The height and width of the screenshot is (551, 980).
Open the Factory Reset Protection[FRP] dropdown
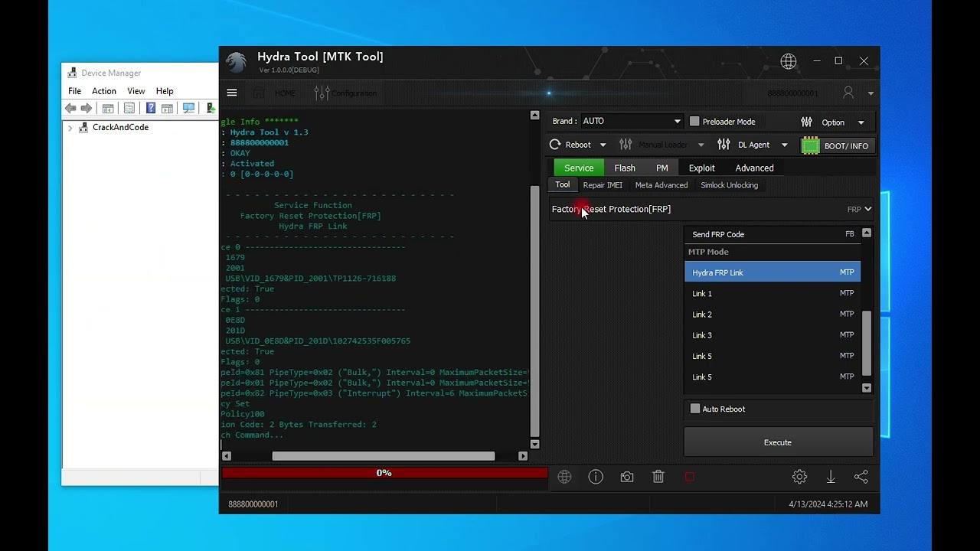pyautogui.click(x=711, y=209)
